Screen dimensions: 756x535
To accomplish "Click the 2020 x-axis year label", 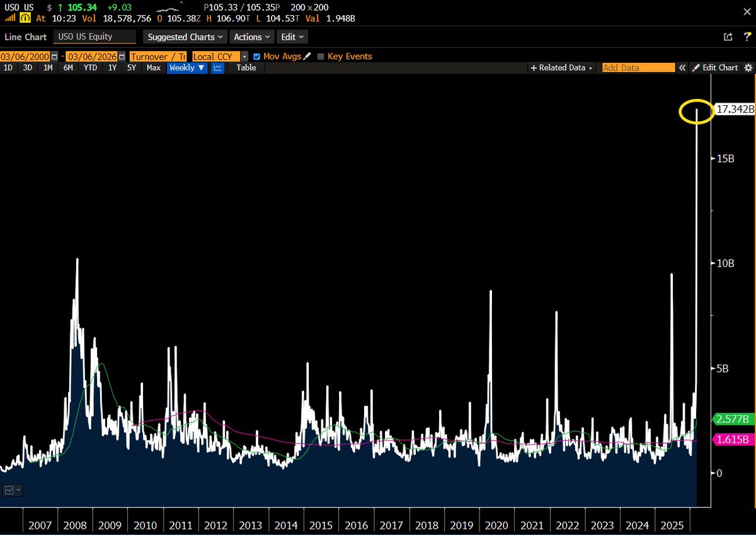I will [497, 525].
